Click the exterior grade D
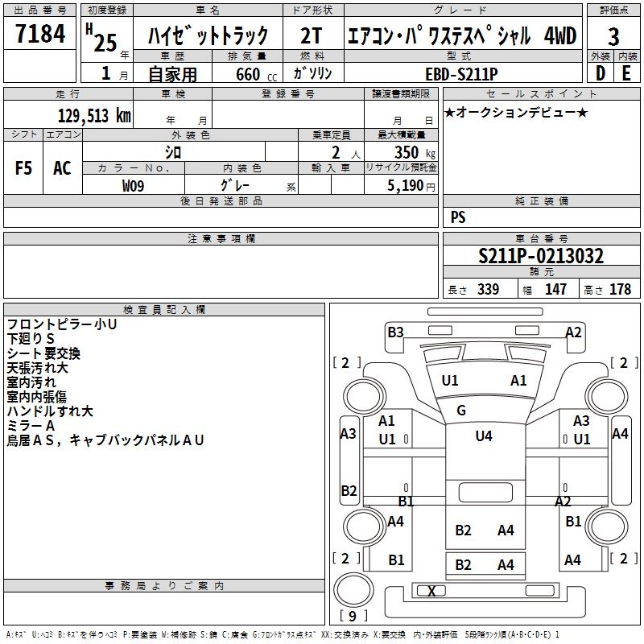The image size is (644, 644). click(x=601, y=73)
